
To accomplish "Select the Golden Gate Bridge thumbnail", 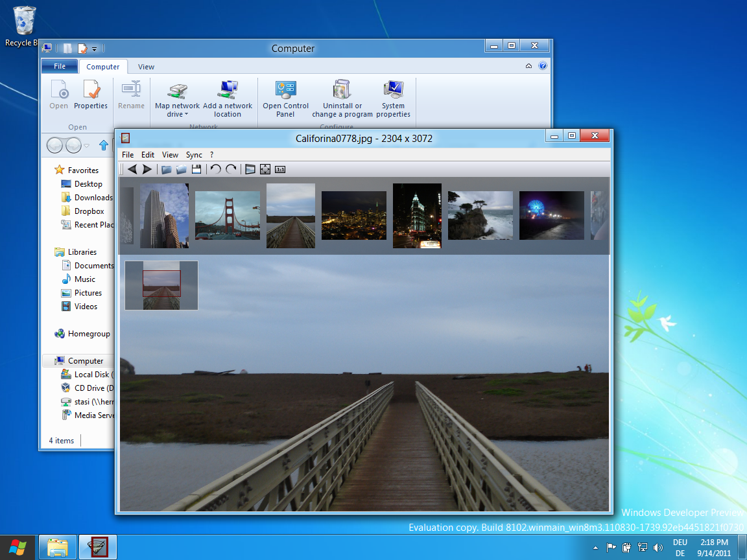I will pyautogui.click(x=228, y=215).
